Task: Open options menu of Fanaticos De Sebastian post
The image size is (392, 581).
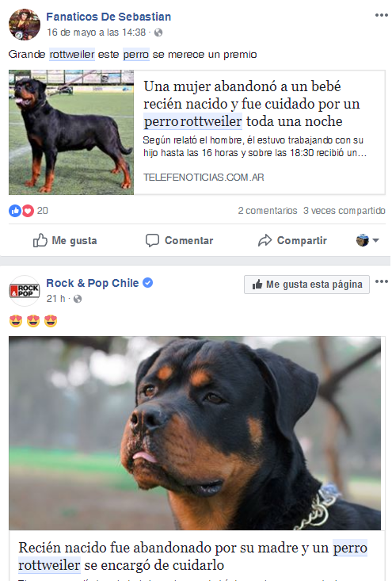Action: tap(381, 15)
